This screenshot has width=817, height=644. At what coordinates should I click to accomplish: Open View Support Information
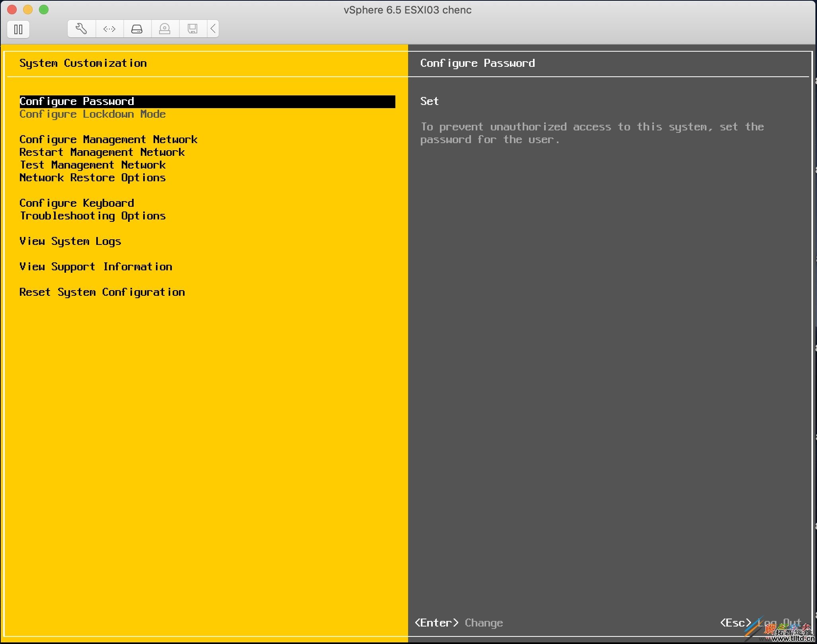point(95,267)
